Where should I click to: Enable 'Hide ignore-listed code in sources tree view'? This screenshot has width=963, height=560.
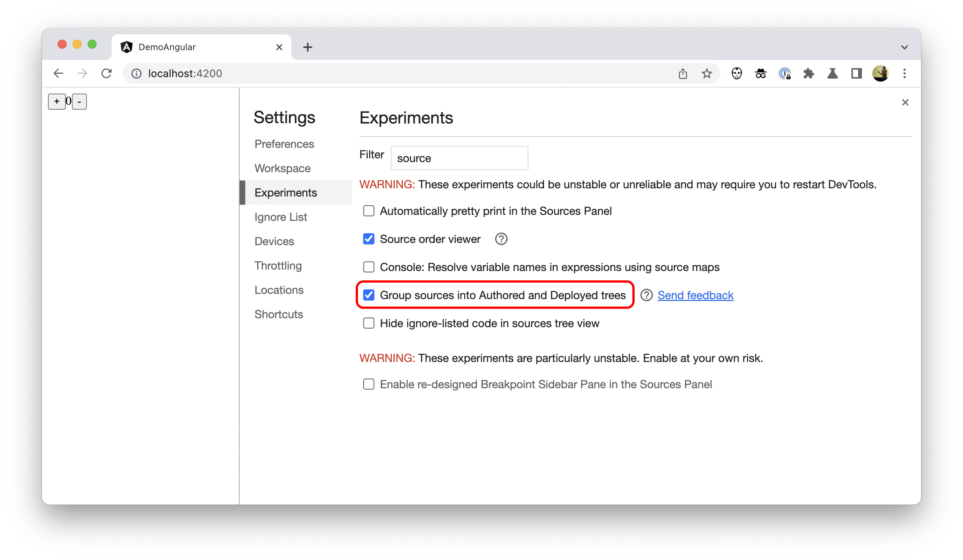(368, 323)
